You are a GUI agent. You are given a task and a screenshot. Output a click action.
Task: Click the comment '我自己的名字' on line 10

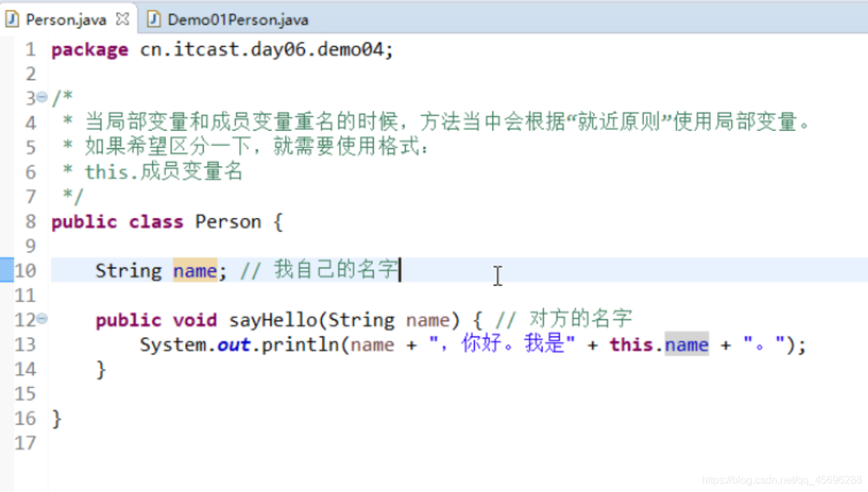point(336,270)
